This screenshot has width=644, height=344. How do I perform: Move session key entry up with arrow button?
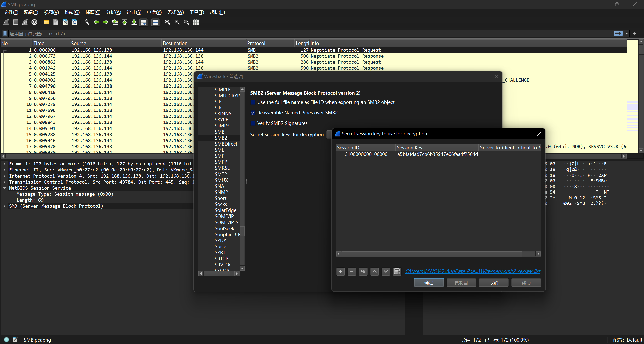point(374,271)
